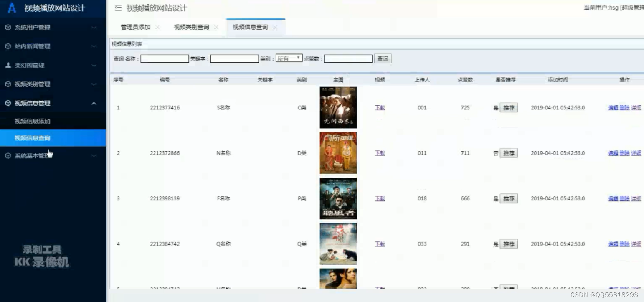This screenshot has height=302, width=644.
Task: Click the 编号 cell 2212384742
Action: point(165,244)
